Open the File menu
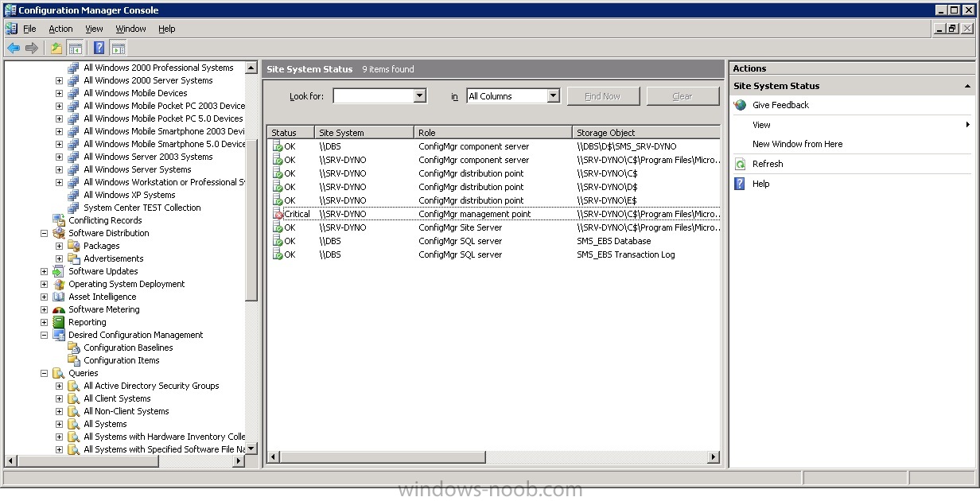 tap(29, 29)
